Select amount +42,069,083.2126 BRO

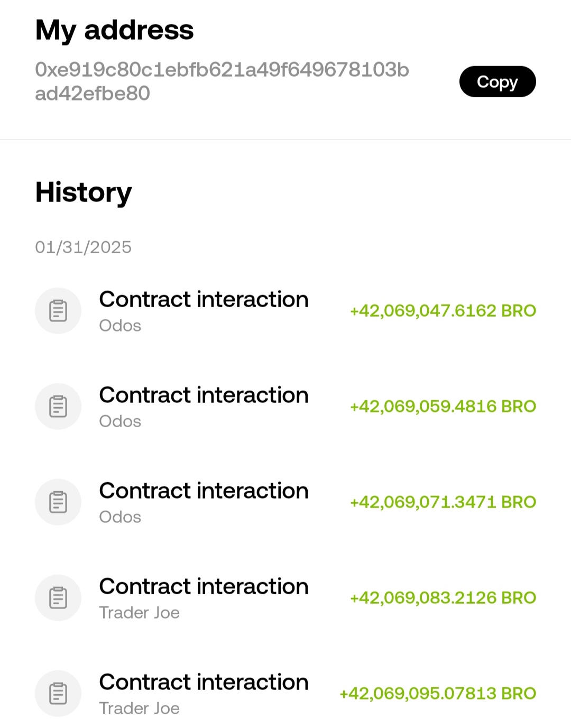click(x=443, y=598)
